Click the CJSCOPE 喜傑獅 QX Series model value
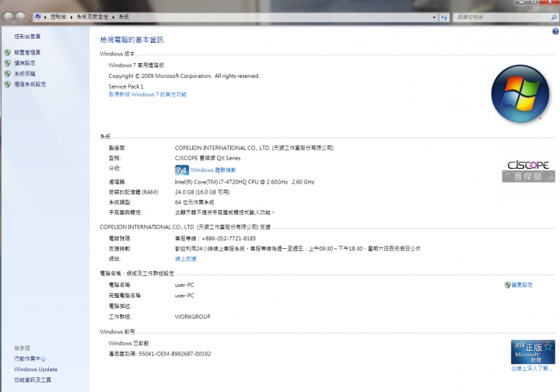 pyautogui.click(x=208, y=158)
